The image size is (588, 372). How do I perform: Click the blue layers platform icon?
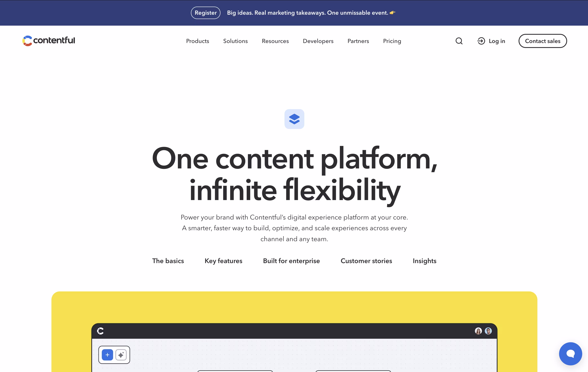tap(294, 119)
